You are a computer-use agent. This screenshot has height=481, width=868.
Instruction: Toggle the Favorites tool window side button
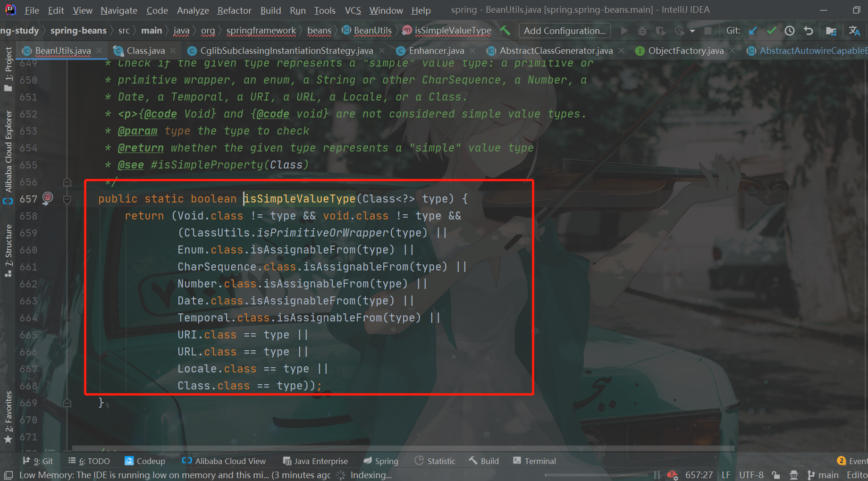click(x=8, y=417)
